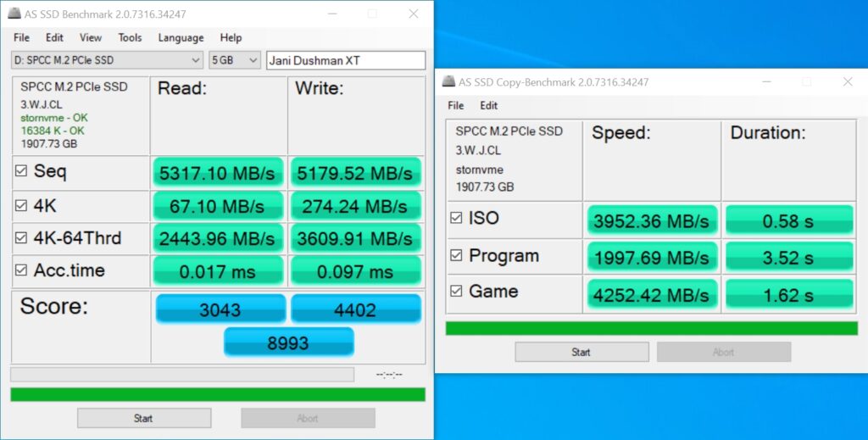The image size is (868, 440).
Task: Click write access time 0.097 ms
Action: click(x=355, y=271)
